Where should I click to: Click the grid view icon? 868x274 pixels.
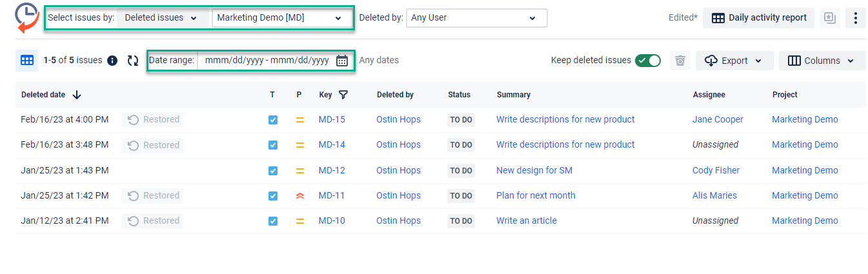[26, 61]
